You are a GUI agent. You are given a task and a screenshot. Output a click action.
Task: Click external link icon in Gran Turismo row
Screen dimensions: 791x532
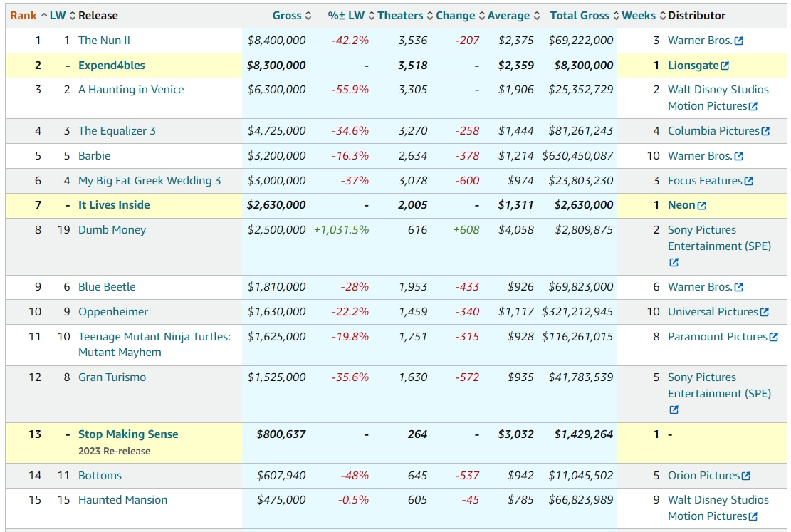(x=674, y=410)
